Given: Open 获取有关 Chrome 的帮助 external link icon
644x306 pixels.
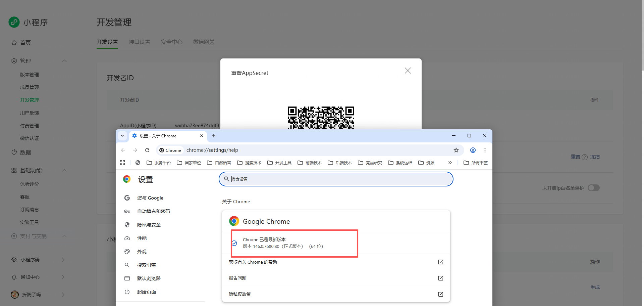Looking at the screenshot, I should point(441,262).
